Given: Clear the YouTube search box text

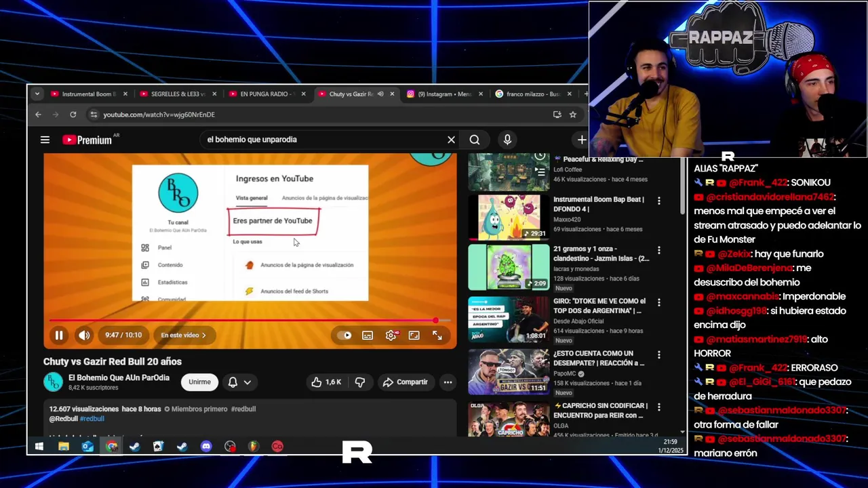Looking at the screenshot, I should (451, 140).
